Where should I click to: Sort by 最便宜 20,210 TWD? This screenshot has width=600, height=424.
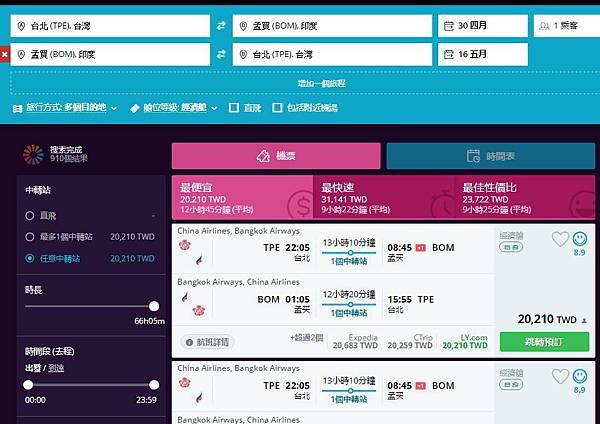(243, 197)
